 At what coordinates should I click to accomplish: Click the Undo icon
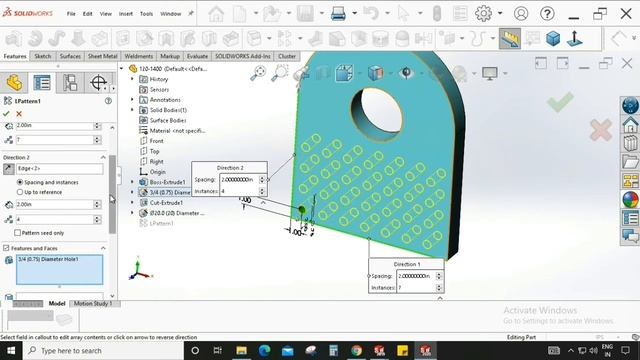[371, 13]
